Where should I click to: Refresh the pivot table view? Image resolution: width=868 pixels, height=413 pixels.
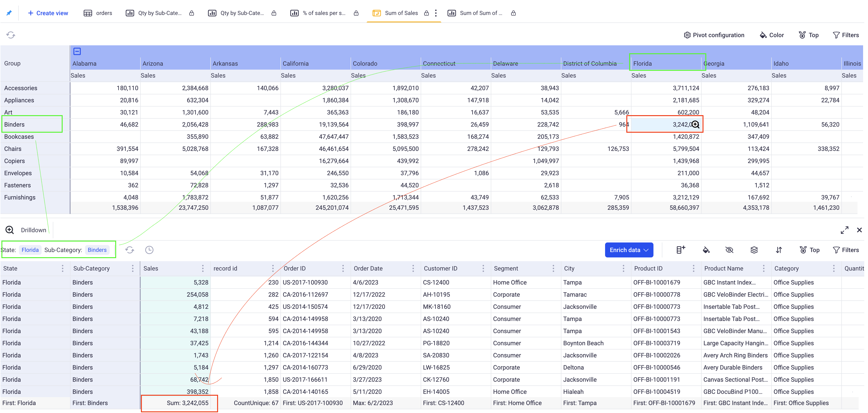[x=11, y=35]
